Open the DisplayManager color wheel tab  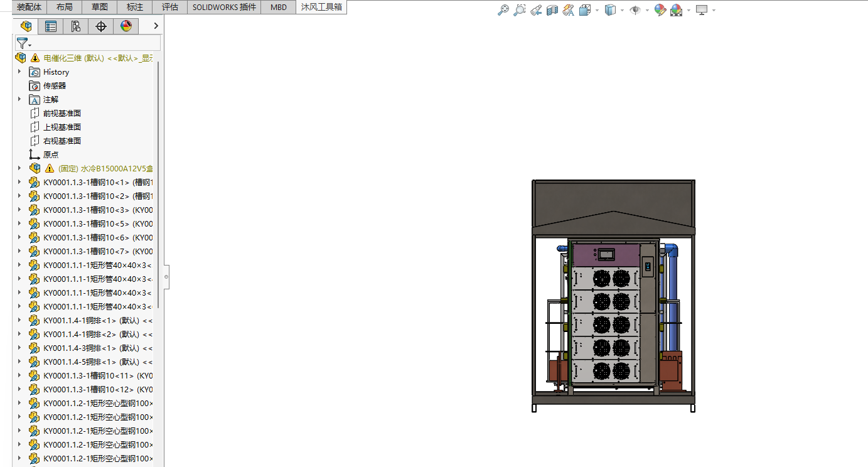pyautogui.click(x=126, y=26)
